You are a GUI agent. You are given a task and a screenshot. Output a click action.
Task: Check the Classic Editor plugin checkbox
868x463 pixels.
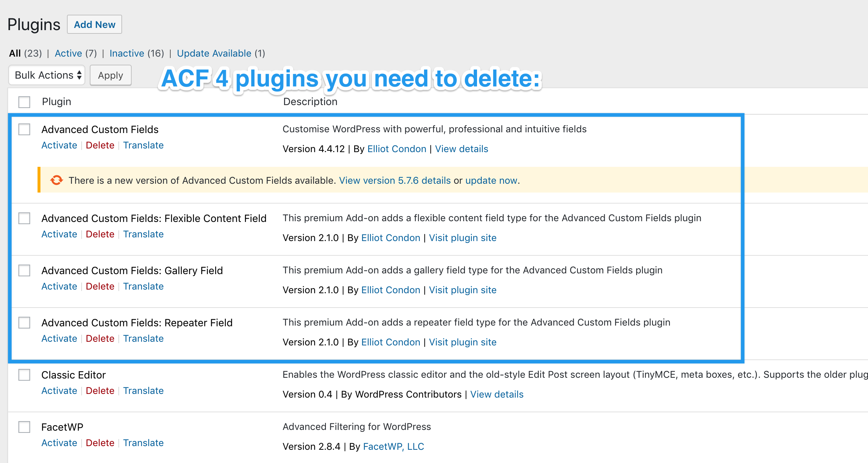[24, 375]
